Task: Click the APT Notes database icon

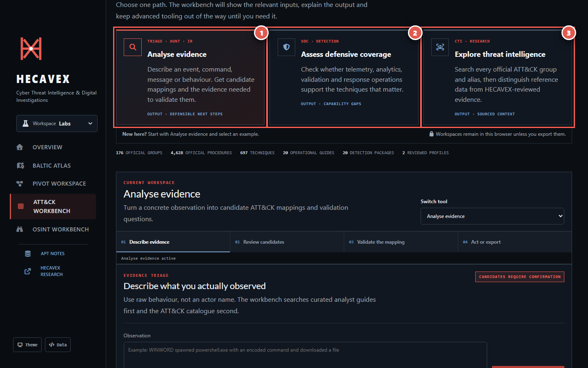Action: click(28, 254)
